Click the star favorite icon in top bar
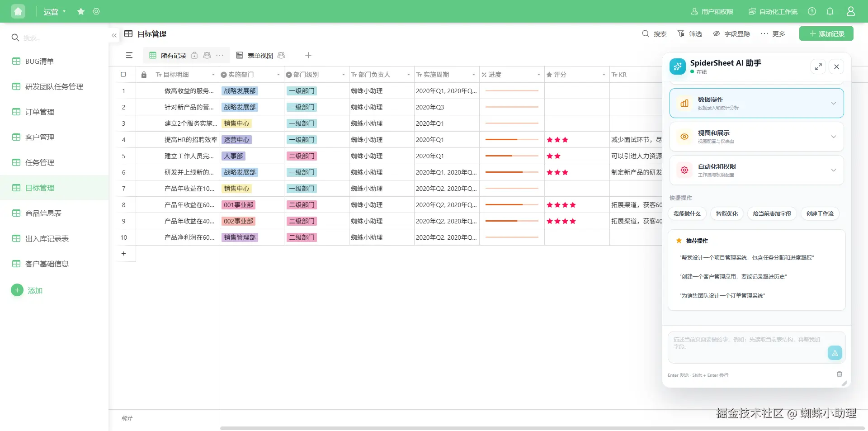 (81, 11)
